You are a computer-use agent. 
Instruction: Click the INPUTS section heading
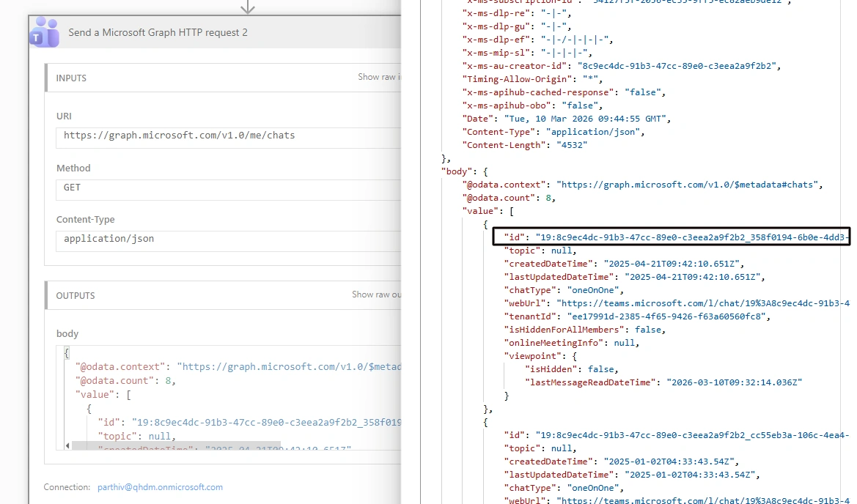click(71, 78)
